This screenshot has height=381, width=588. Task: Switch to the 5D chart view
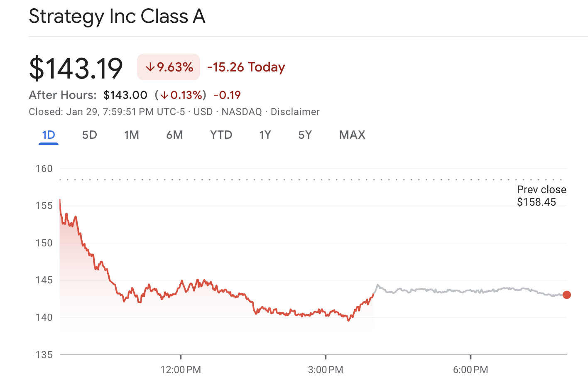89,135
